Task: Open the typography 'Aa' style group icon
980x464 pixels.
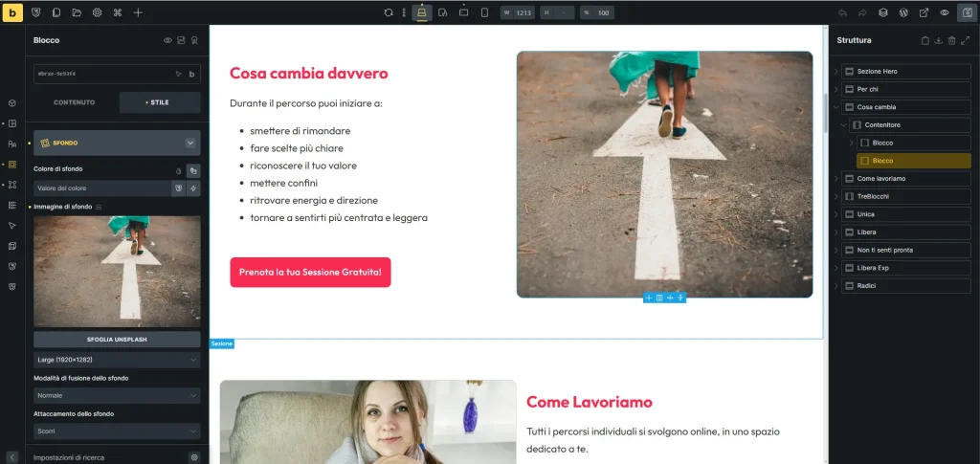Action: pos(12,144)
